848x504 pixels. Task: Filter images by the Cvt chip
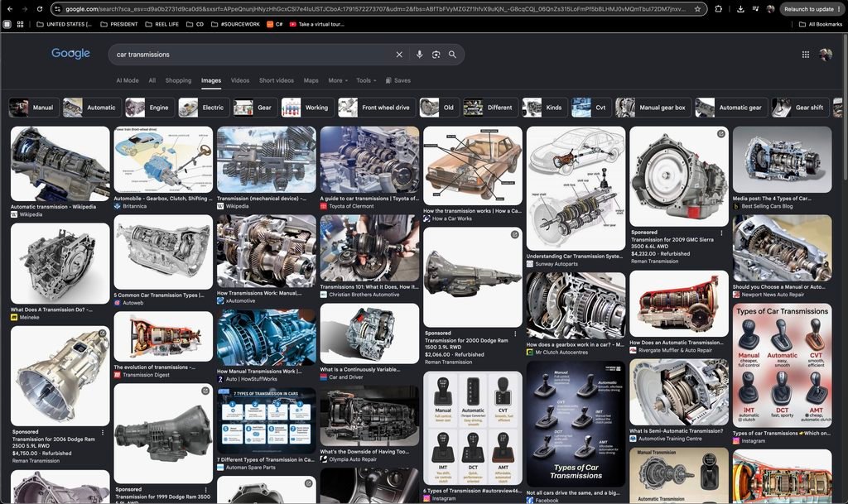[x=591, y=108]
